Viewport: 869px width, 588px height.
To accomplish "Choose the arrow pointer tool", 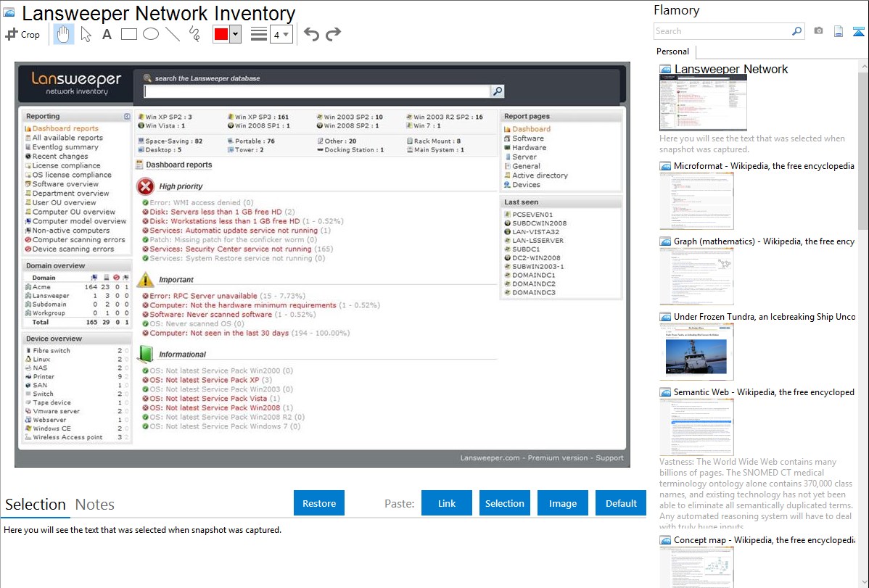I will pyautogui.click(x=86, y=34).
